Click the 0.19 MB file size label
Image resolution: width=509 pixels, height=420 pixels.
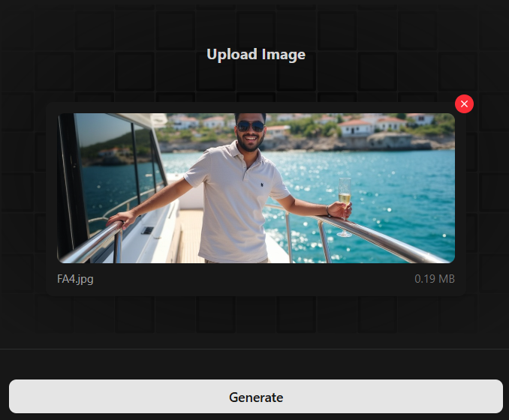click(434, 280)
